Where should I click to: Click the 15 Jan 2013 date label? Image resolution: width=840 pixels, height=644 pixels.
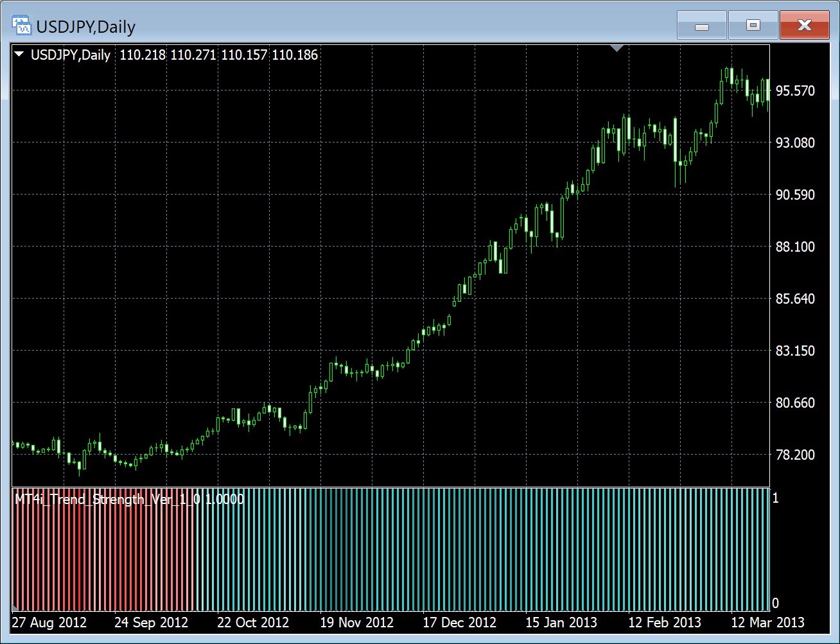(561, 622)
